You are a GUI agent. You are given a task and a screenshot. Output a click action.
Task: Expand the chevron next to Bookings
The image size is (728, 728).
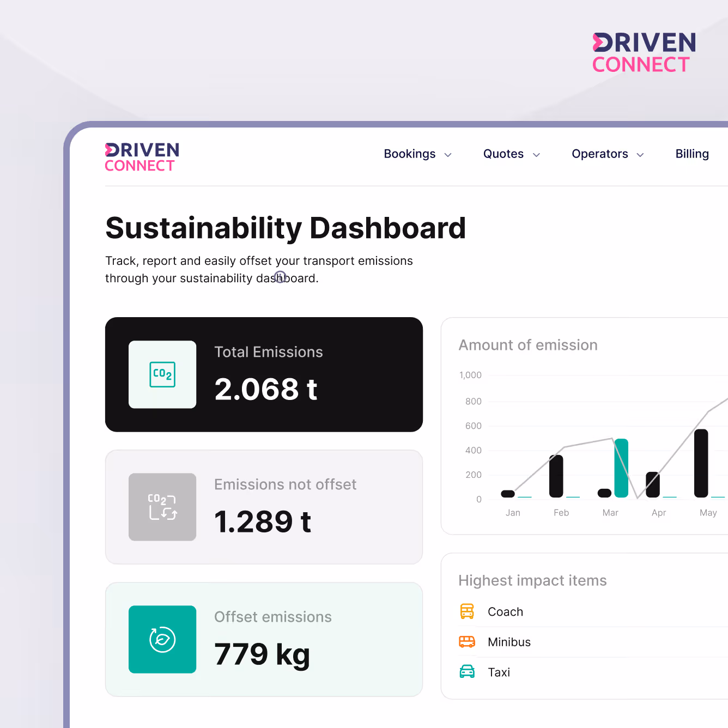pos(448,155)
